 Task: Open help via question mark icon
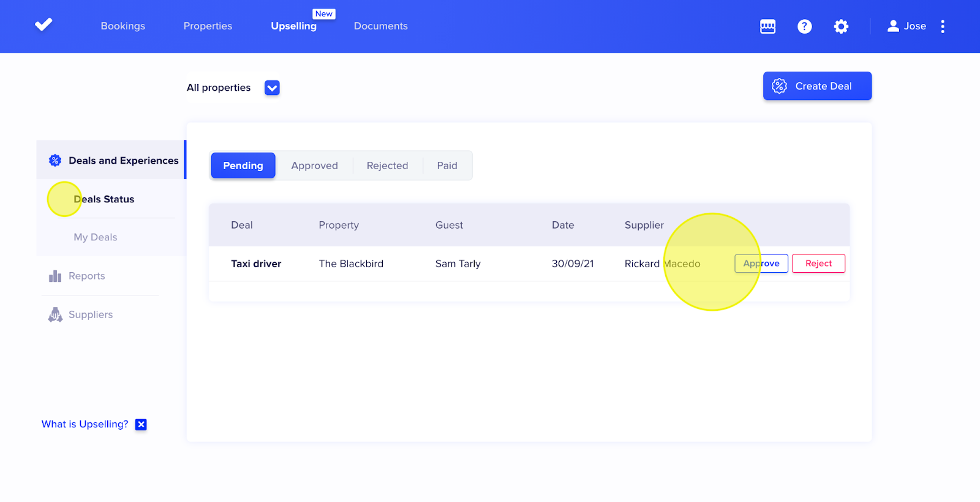pyautogui.click(x=804, y=26)
